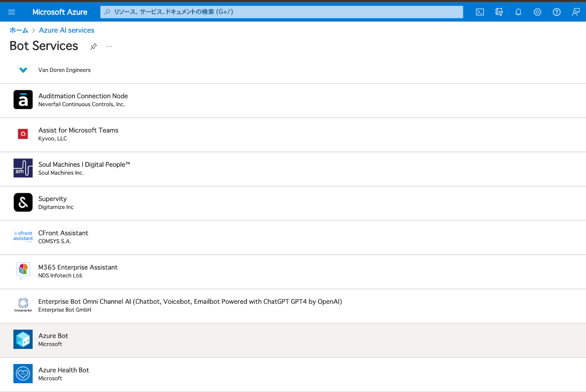Open Enterprise Bot Omni Channel AI title

pyautogui.click(x=190, y=302)
